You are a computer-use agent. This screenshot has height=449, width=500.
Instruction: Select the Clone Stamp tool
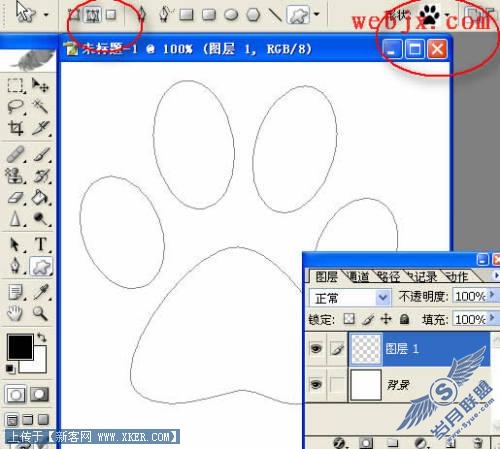15,176
